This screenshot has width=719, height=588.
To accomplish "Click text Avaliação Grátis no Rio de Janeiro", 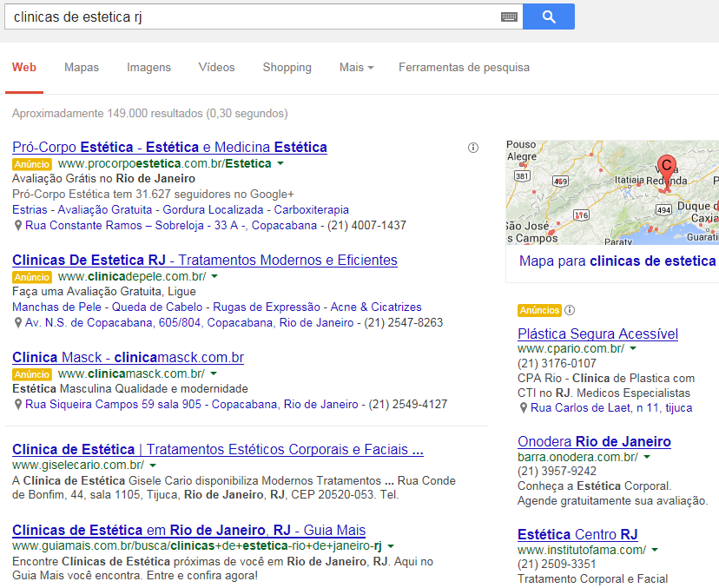I will tap(103, 179).
